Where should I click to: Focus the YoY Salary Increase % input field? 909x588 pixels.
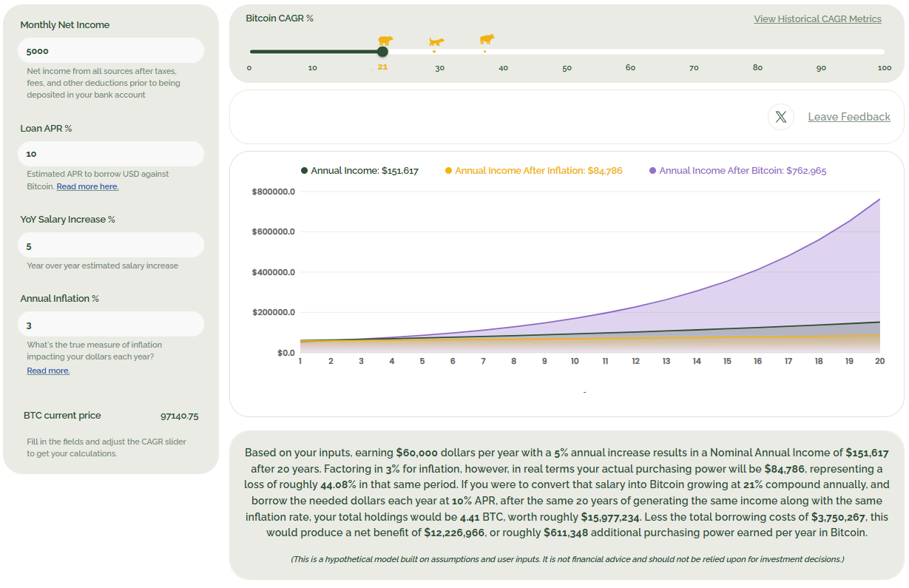click(111, 246)
